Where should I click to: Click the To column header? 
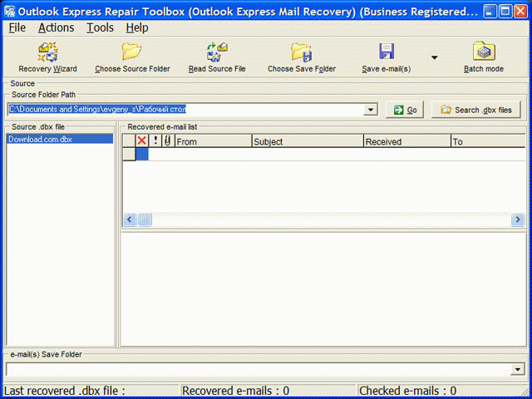point(488,141)
